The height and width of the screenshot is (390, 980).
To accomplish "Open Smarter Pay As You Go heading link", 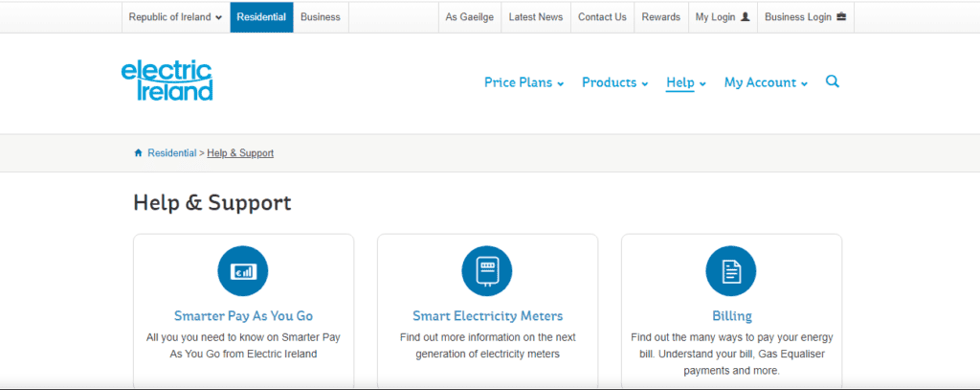I will pyautogui.click(x=243, y=315).
